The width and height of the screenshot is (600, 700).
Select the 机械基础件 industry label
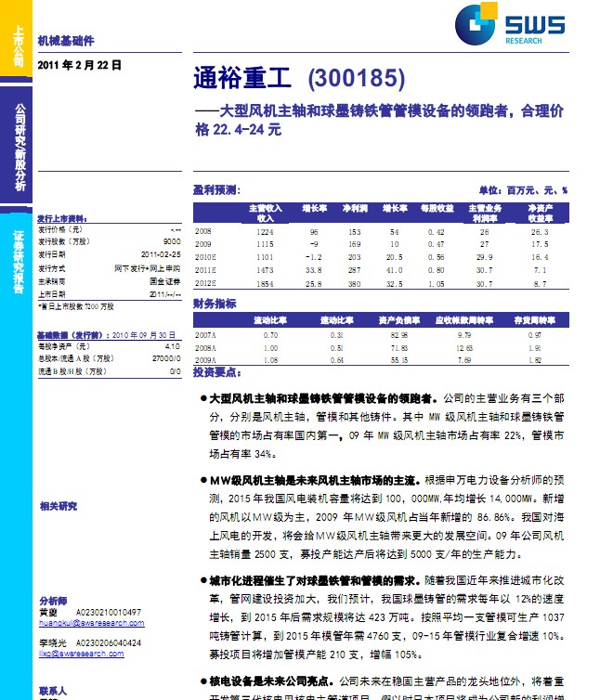tap(66, 41)
